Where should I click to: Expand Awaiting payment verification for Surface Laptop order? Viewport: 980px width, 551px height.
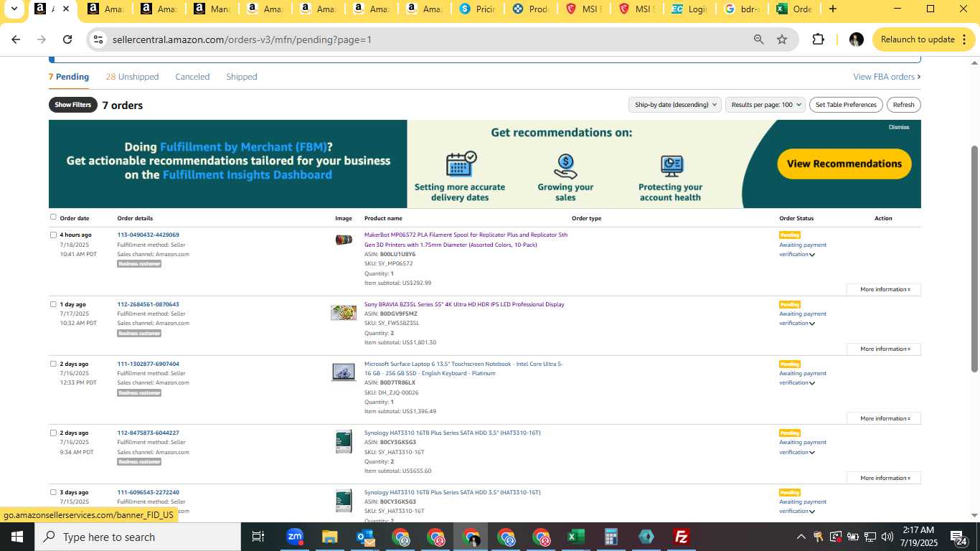[812, 383]
